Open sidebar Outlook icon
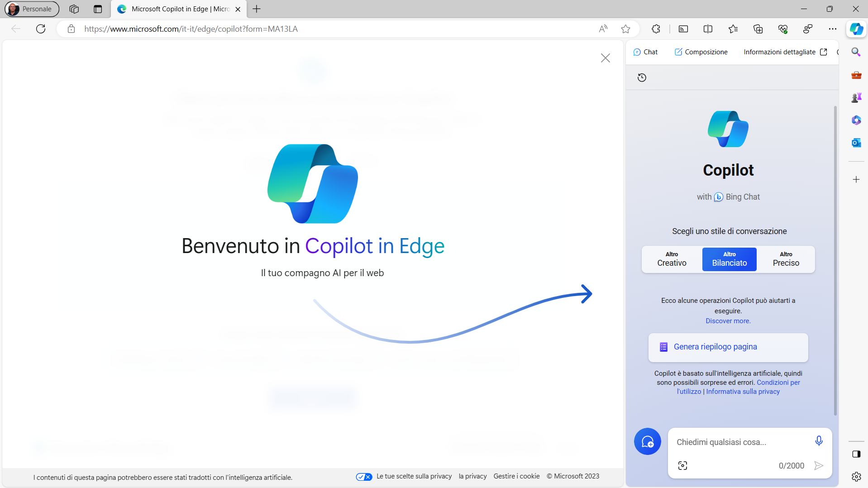The width and height of the screenshot is (868, 488). pos(856,143)
